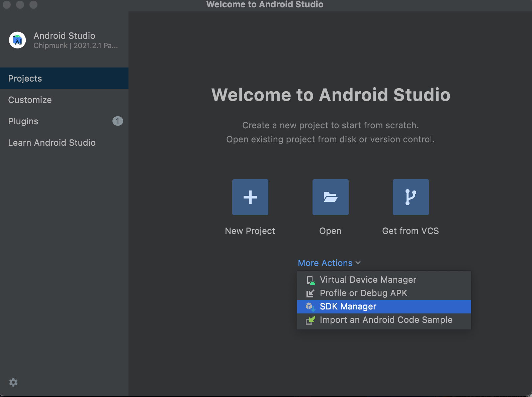Click the Virtual Device Manager phone icon
This screenshot has width=532, height=397.
pos(311,280)
